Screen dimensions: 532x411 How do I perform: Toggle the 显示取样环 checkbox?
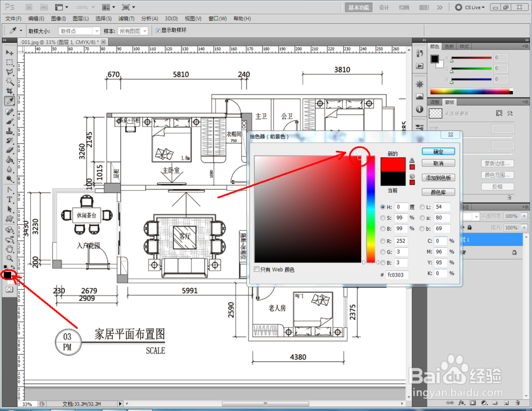pyautogui.click(x=158, y=30)
